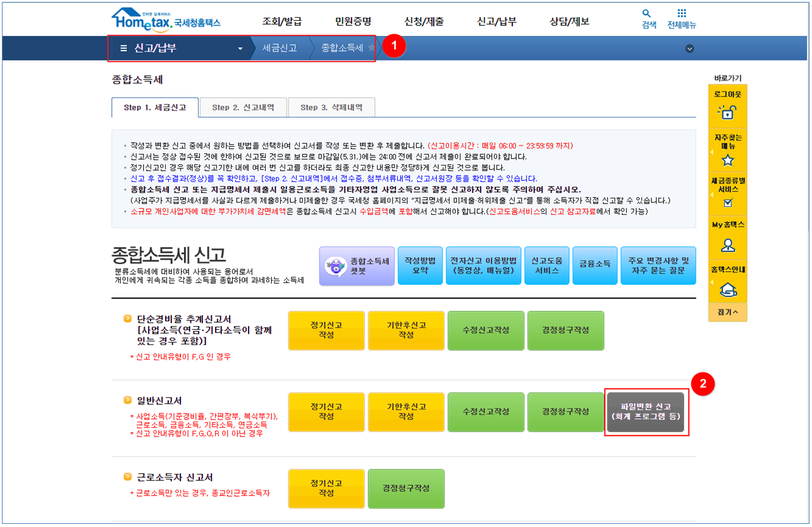The width and height of the screenshot is (812, 527).
Task: Expand the round chevron at blue bar right
Action: [x=690, y=49]
